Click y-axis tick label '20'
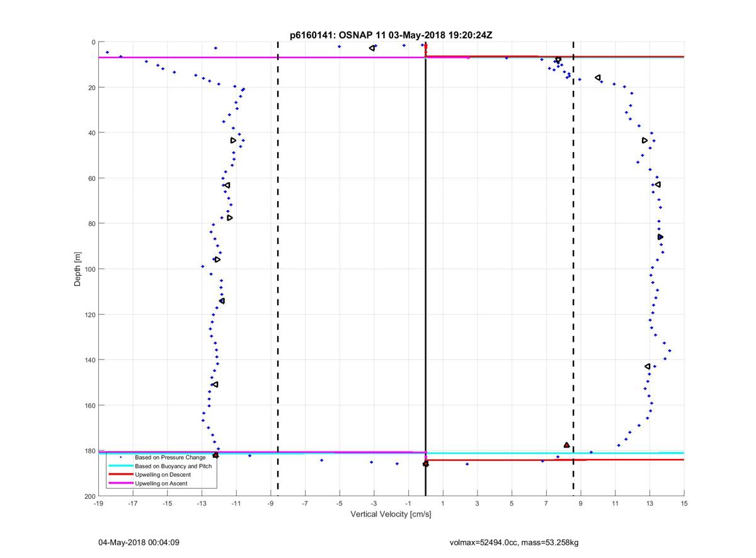756x558 pixels. pos(91,88)
